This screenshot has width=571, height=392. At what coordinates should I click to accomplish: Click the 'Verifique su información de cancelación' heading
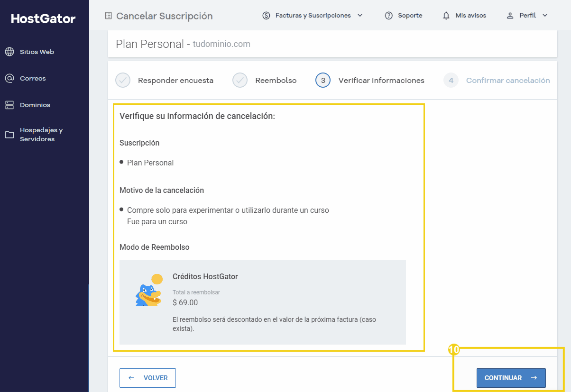pos(197,116)
